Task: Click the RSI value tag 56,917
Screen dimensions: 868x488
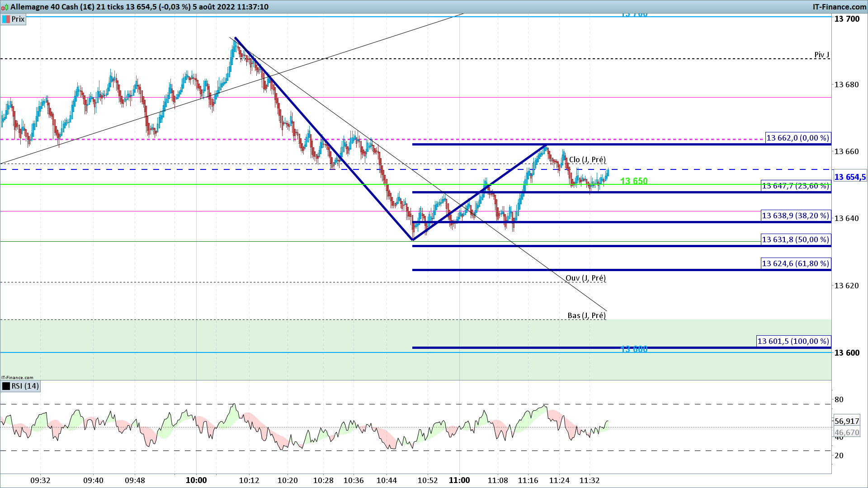Action: tap(847, 422)
